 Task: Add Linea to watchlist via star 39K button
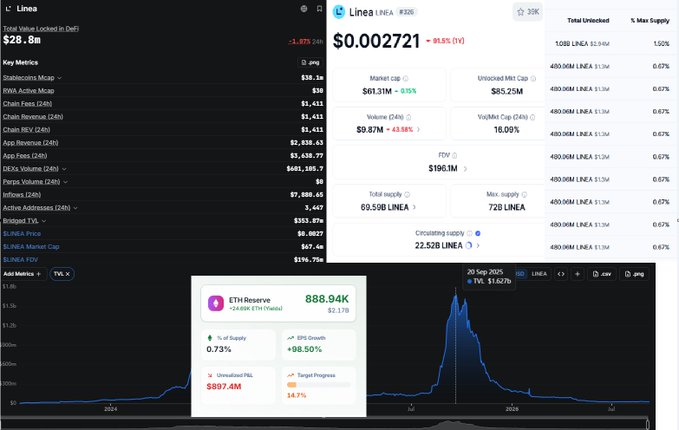[x=527, y=12]
